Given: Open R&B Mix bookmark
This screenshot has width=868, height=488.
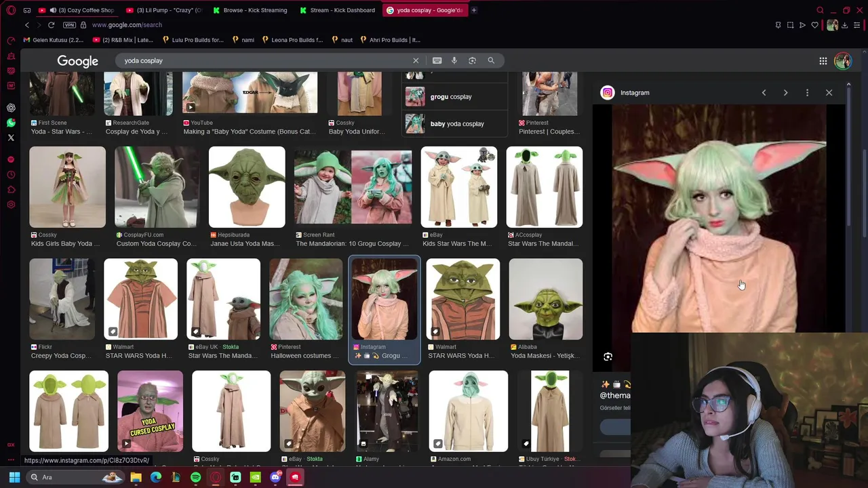Looking at the screenshot, I should [123, 40].
